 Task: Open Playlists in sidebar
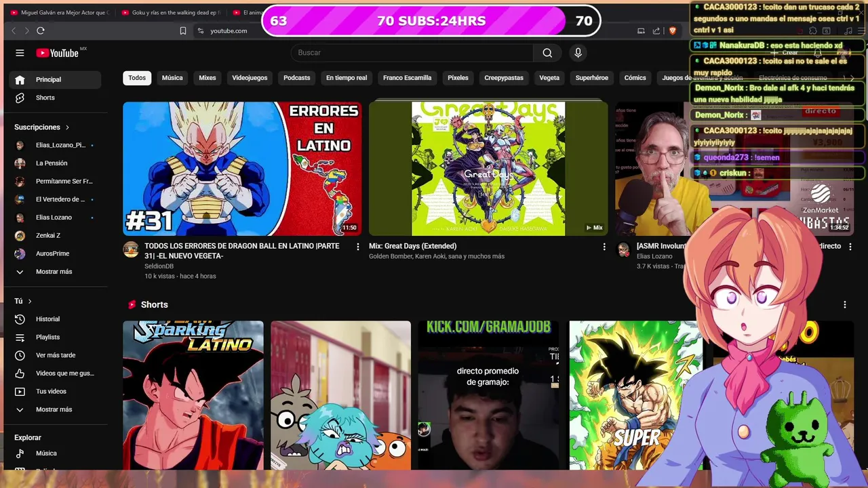point(55,337)
